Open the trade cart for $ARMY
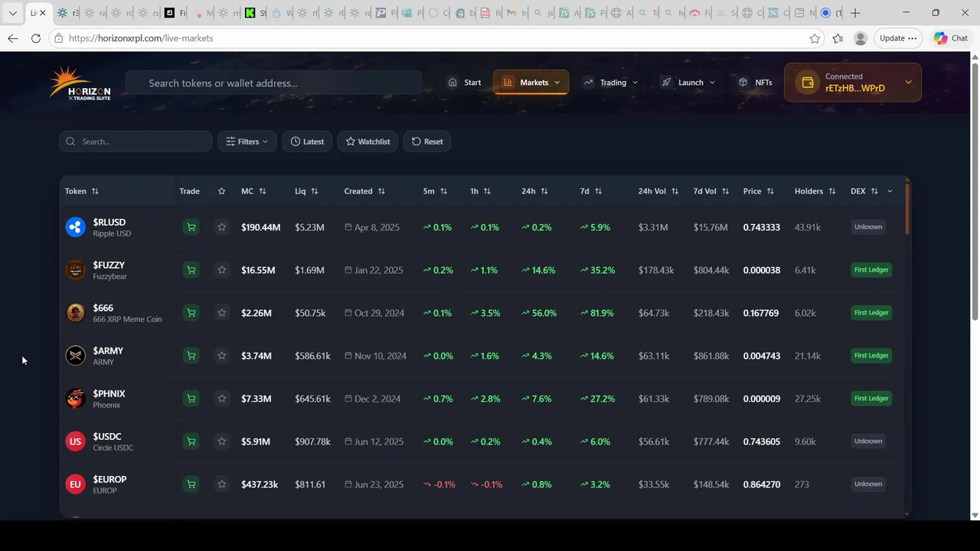 (x=191, y=356)
